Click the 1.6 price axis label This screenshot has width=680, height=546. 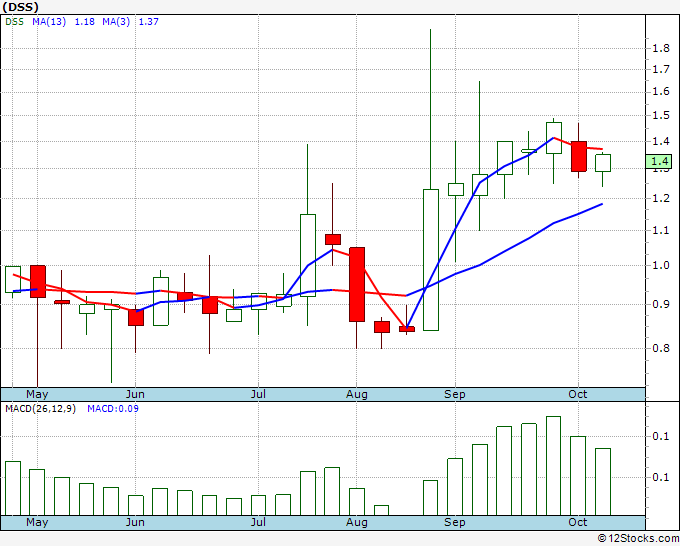tap(661, 92)
